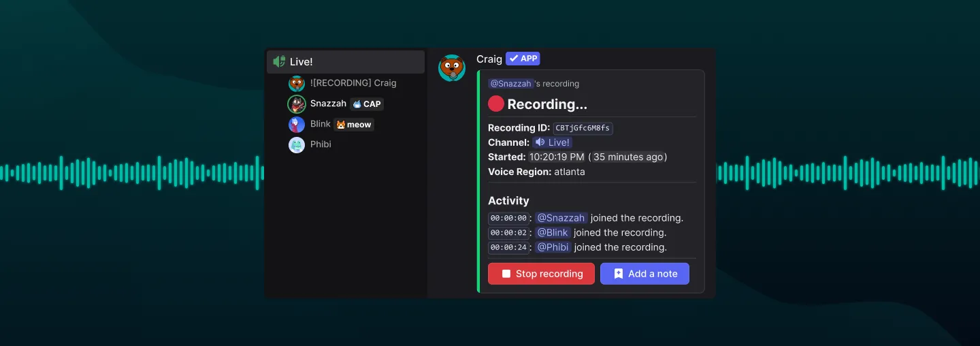Click the @Blink mention in Activity
This screenshot has height=346, width=980.
[553, 233]
